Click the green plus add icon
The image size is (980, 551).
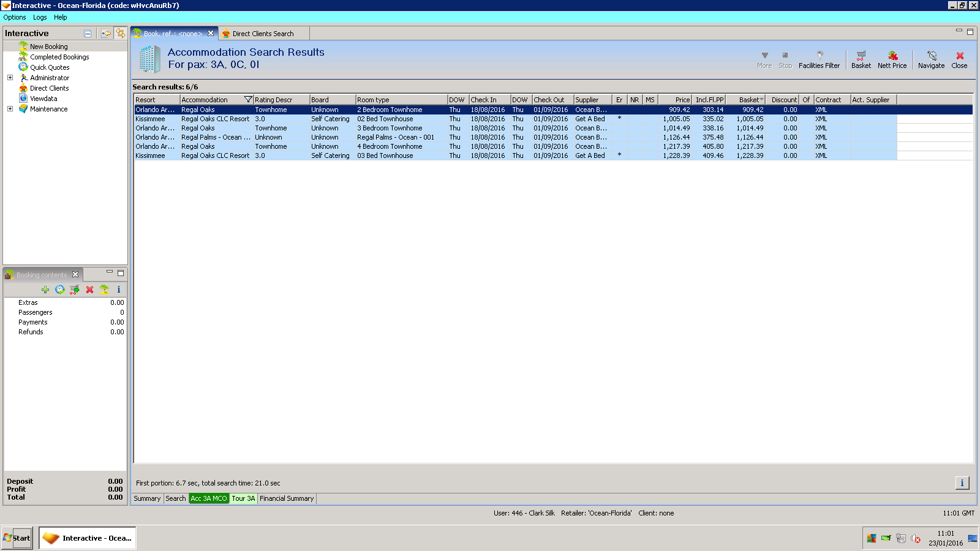coord(45,290)
